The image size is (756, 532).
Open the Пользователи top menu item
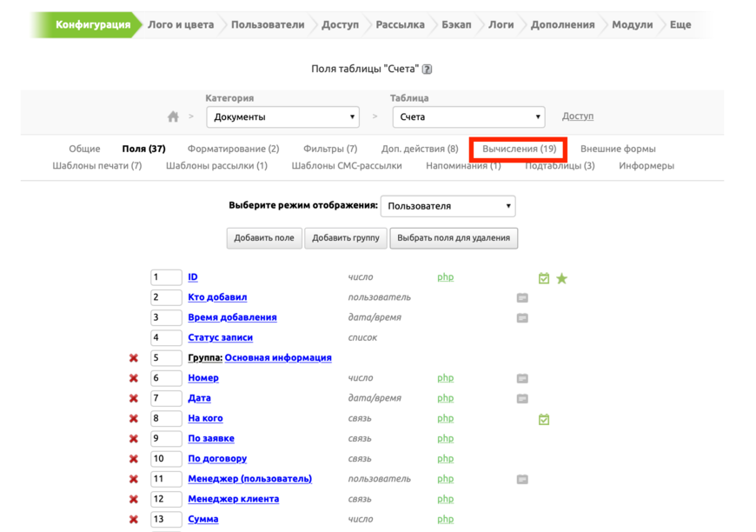[x=268, y=24]
